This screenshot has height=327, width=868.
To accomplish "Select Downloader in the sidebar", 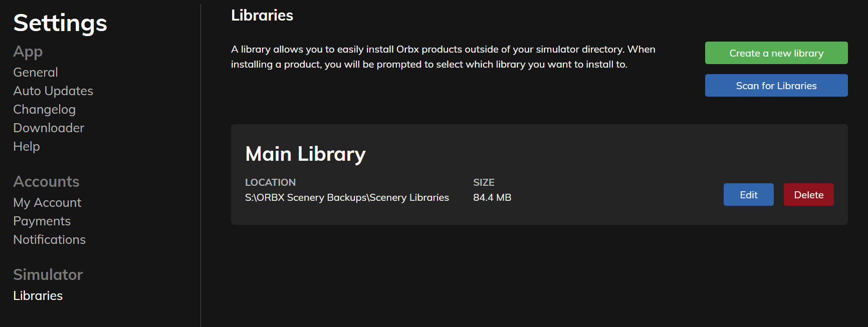I will 49,128.
